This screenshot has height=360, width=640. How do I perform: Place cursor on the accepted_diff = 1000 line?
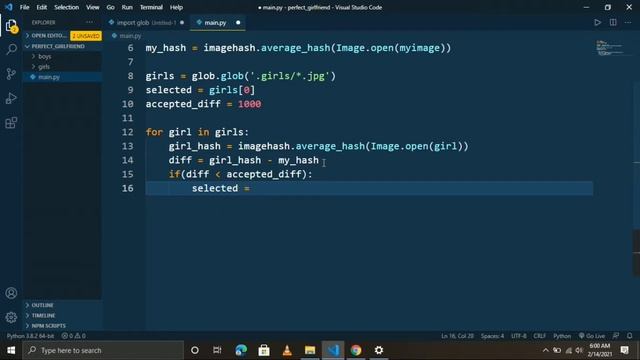(x=203, y=104)
